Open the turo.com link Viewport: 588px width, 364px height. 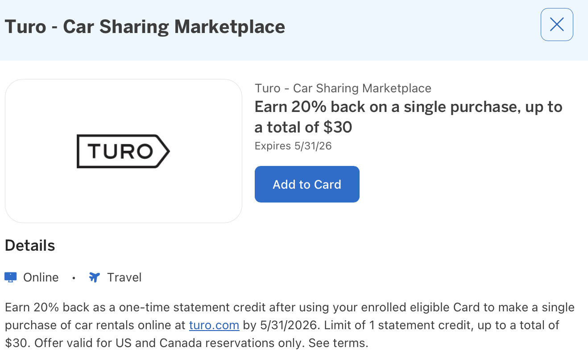tap(214, 325)
